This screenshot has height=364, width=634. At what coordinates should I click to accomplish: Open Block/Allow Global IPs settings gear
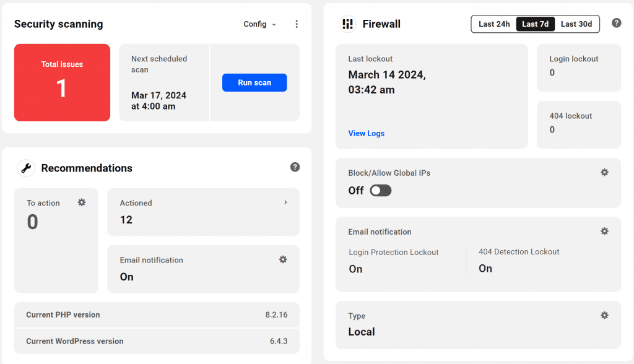604,172
